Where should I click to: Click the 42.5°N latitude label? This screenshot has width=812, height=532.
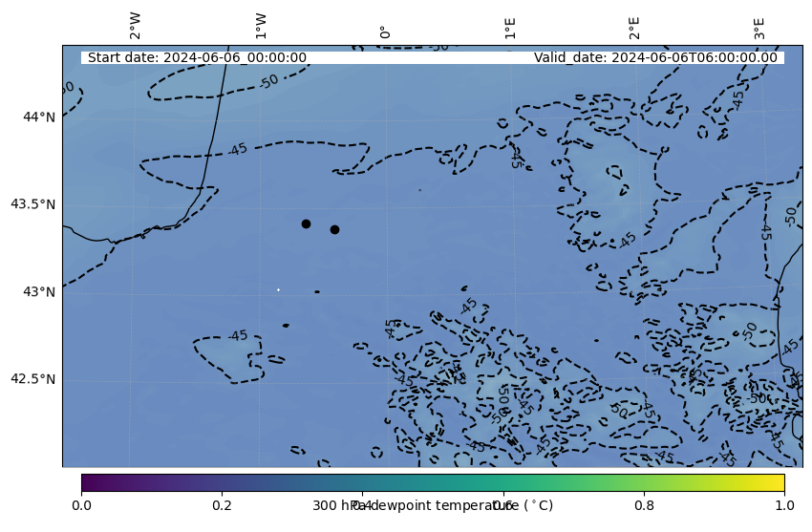[32, 379]
